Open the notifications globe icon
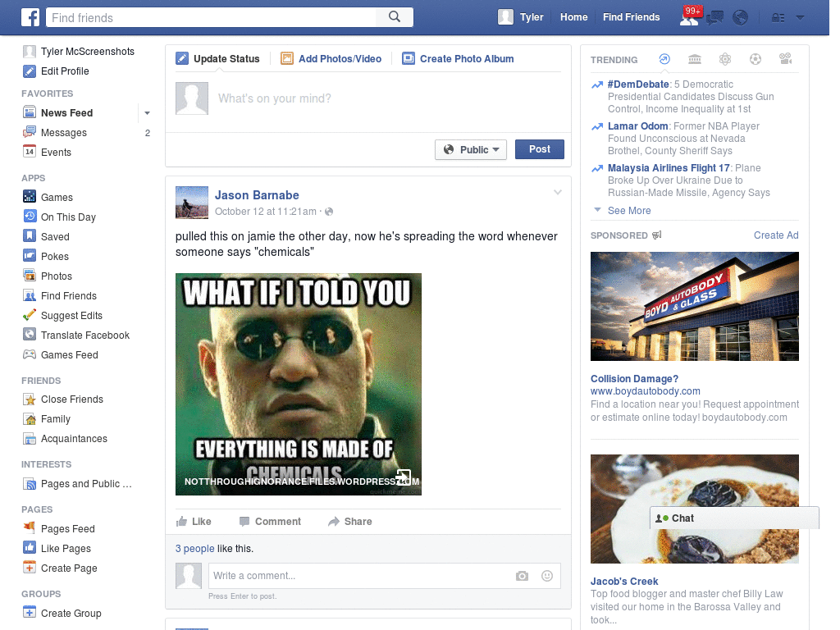The width and height of the screenshot is (840, 630). coord(741,18)
